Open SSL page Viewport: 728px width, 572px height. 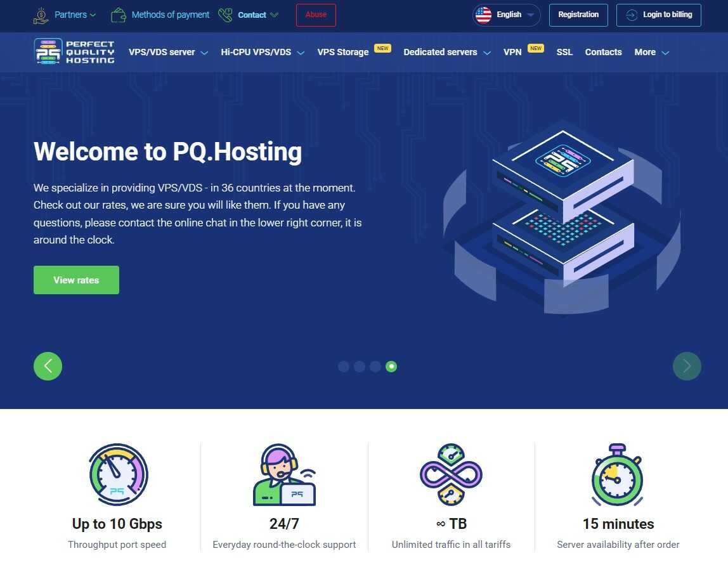click(x=564, y=52)
